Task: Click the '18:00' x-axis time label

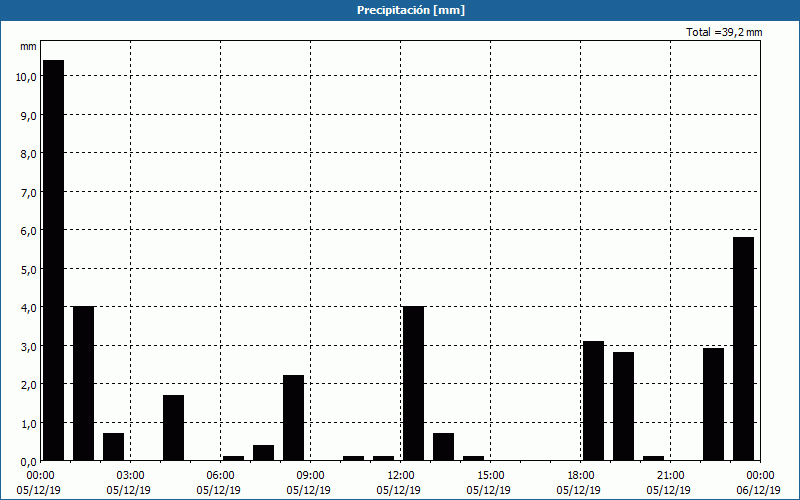Action: pyautogui.click(x=581, y=476)
